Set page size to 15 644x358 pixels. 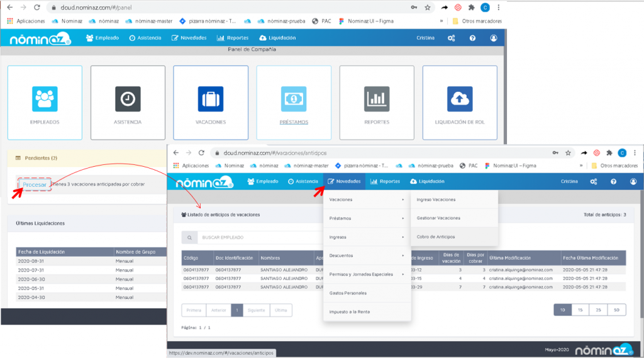[x=580, y=310]
